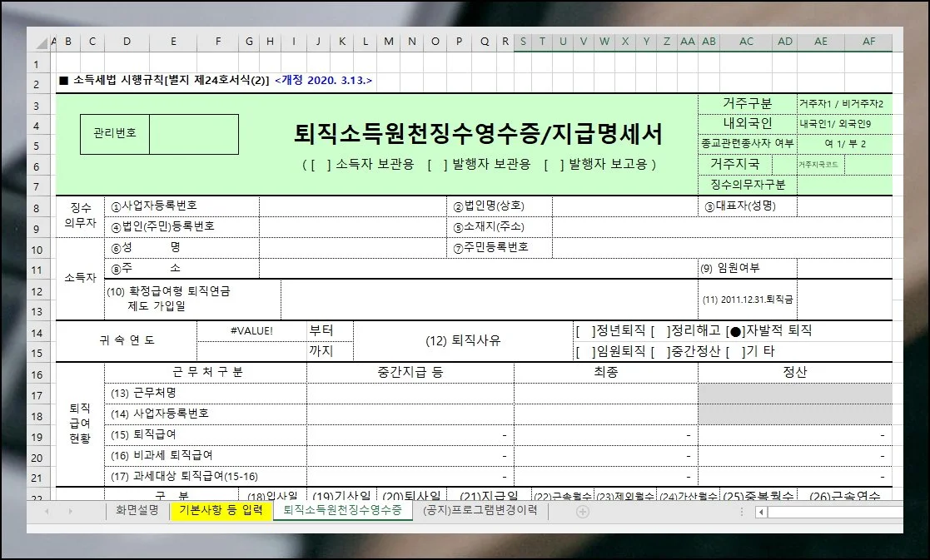Select the 자발적 퇴직 option
930x560 pixels.
point(735,331)
